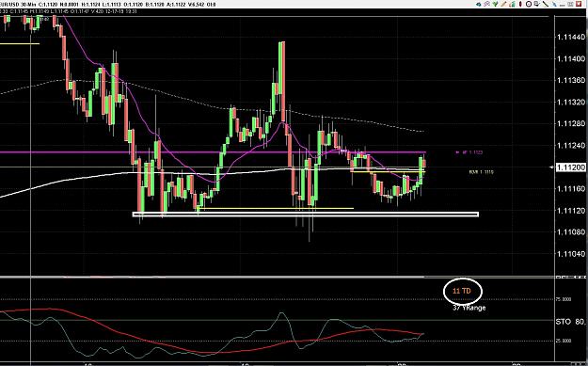Click the C:1.1120 close value in title
The height and width of the screenshot is (366, 588).
[48, 5]
